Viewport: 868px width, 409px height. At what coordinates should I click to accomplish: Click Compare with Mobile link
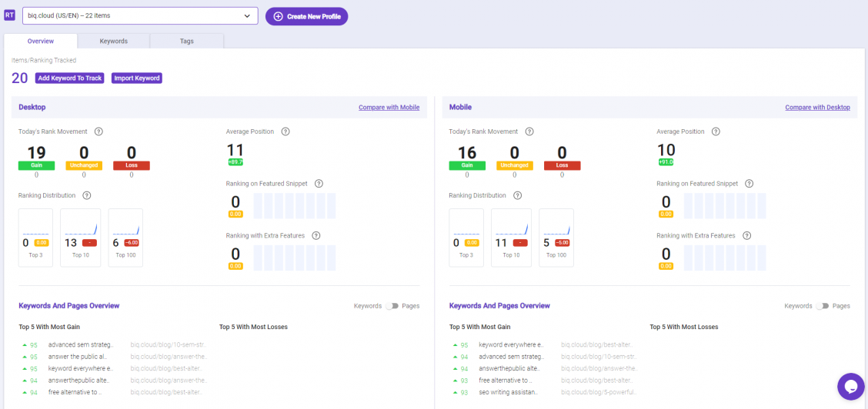389,107
